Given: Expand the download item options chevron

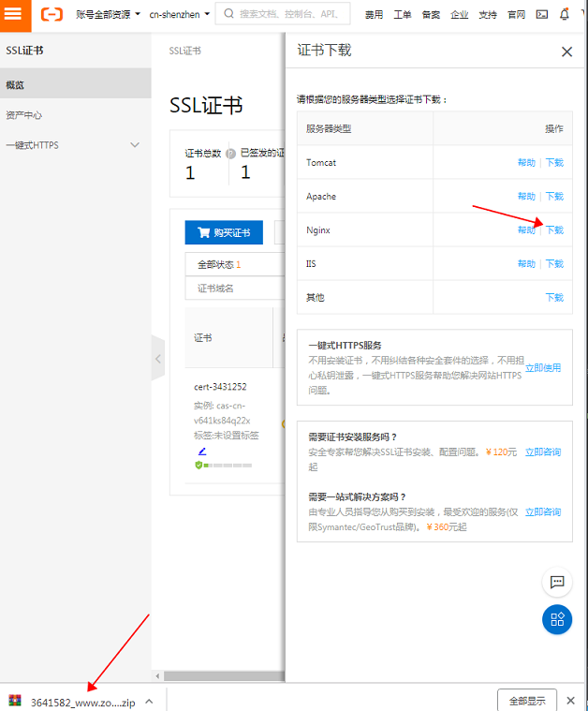Looking at the screenshot, I should pos(149,702).
